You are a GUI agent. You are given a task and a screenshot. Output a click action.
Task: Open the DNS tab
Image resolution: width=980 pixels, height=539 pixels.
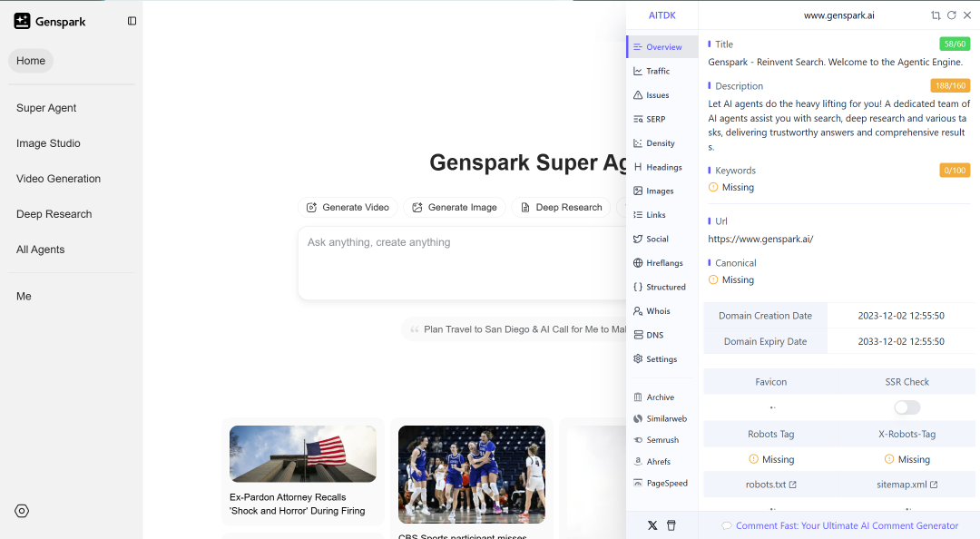pos(661,335)
